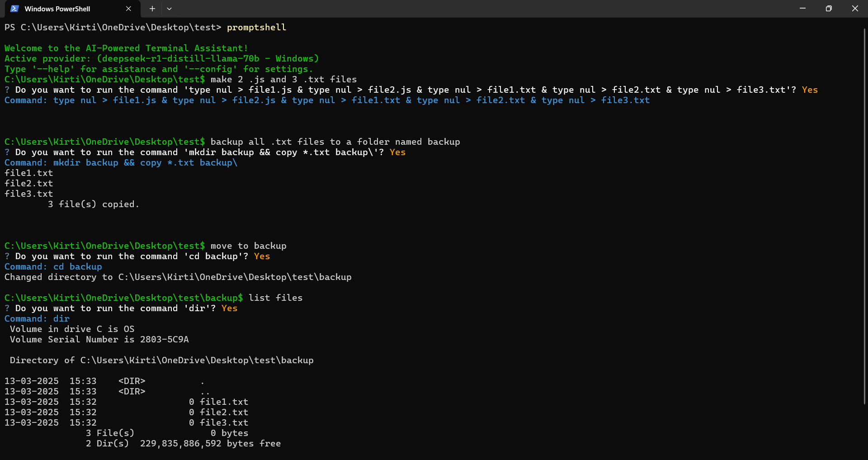
Task: Click file1.txt in the copy output
Action: pos(28,173)
